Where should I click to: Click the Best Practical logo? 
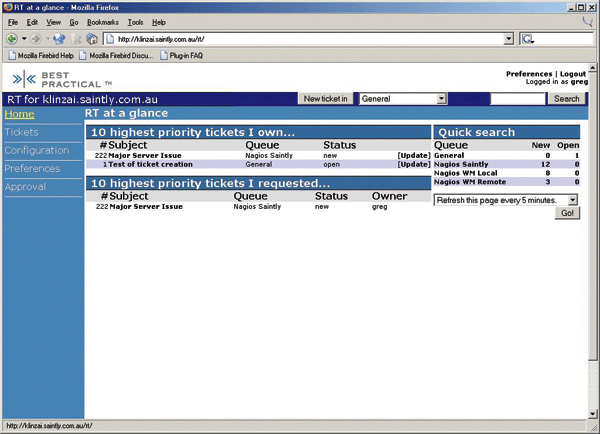[60, 78]
